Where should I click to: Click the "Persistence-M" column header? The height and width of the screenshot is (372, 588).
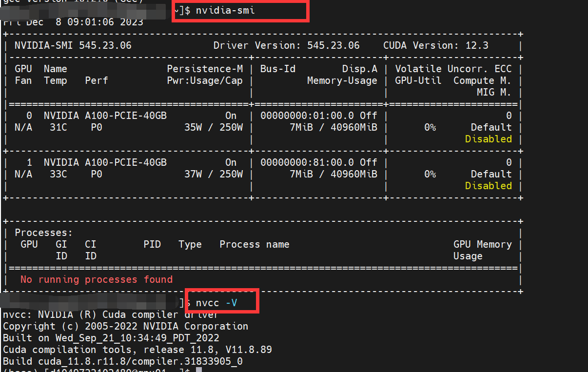pos(205,69)
